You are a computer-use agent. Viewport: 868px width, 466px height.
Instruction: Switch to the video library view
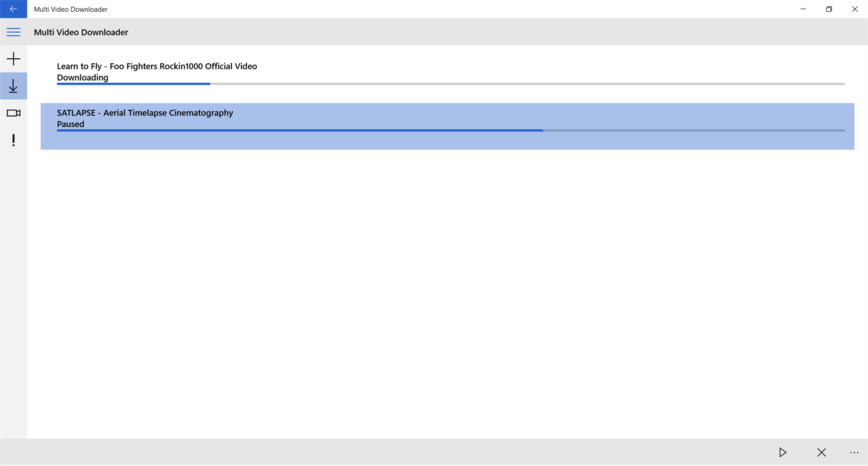(14, 113)
